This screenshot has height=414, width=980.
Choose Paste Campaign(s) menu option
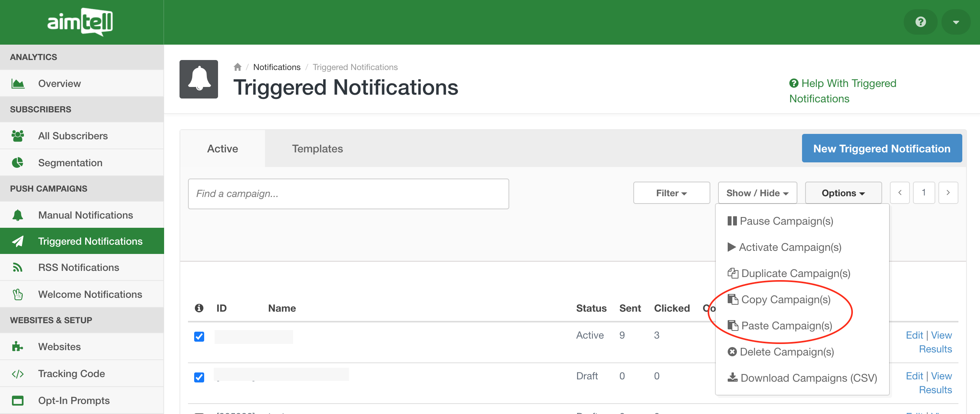click(786, 326)
